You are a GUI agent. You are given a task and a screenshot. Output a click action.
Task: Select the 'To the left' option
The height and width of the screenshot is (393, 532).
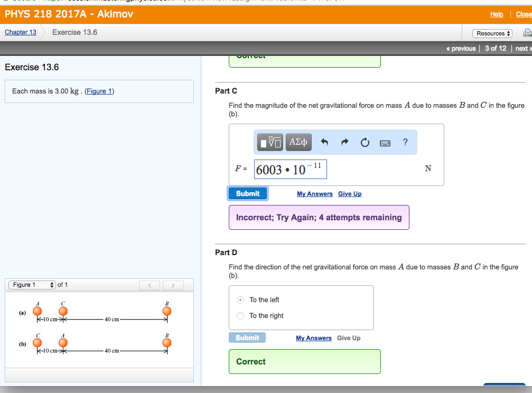[240, 300]
